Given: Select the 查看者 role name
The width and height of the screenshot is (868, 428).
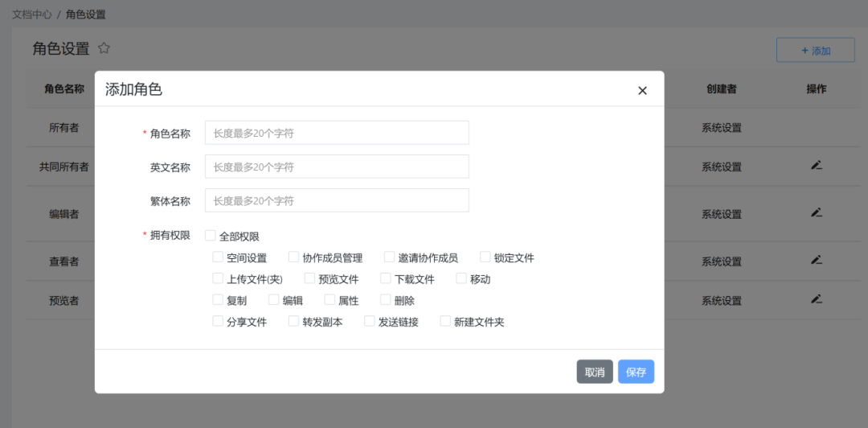Looking at the screenshot, I should 64,261.
